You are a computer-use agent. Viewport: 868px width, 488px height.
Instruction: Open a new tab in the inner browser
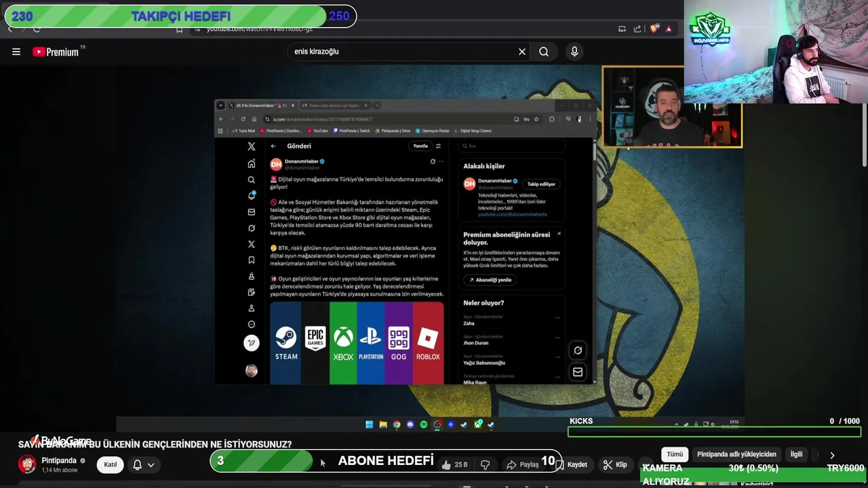[378, 106]
